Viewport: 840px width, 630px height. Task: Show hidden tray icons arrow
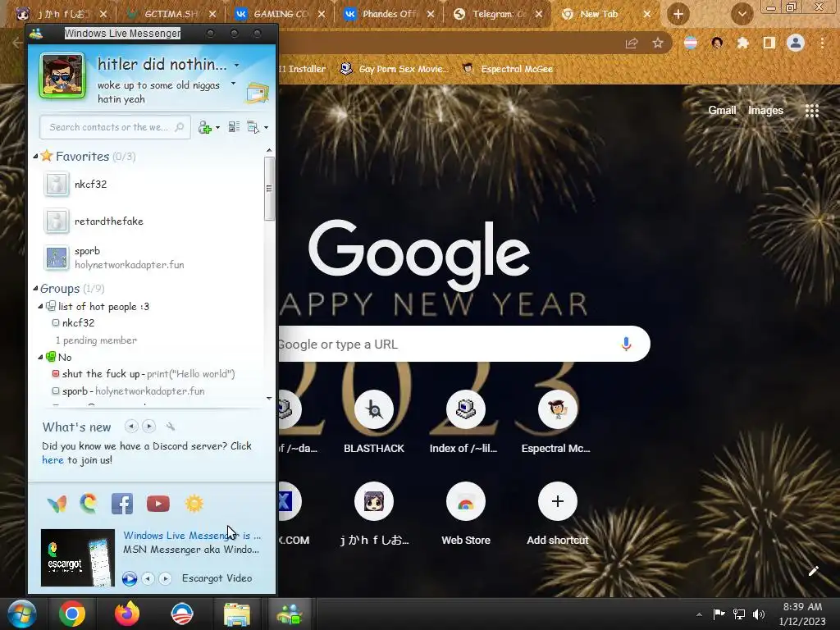pos(699,614)
